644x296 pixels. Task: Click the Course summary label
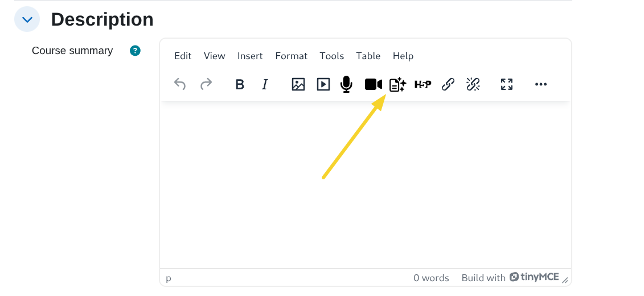[72, 51]
